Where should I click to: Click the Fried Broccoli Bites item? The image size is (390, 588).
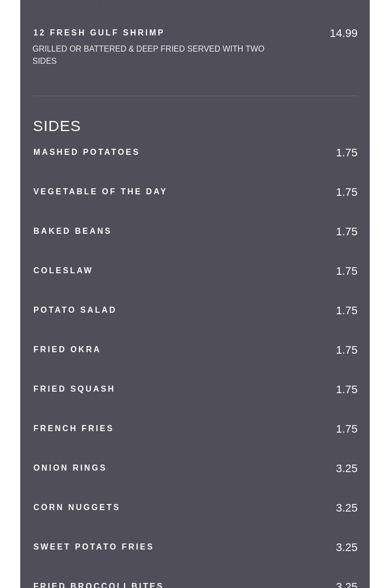(x=98, y=584)
